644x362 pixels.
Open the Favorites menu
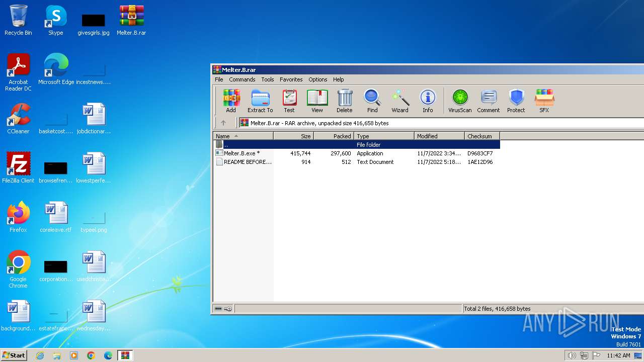click(291, 79)
